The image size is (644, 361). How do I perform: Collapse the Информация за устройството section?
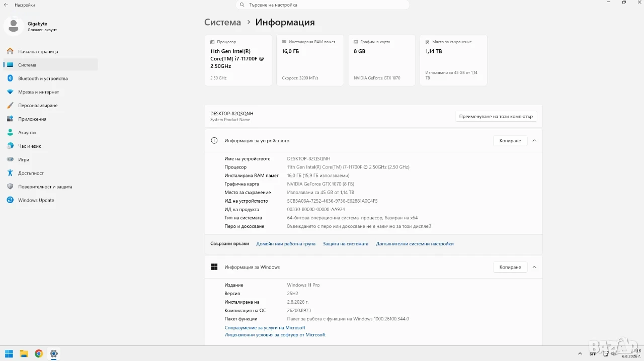(x=534, y=141)
